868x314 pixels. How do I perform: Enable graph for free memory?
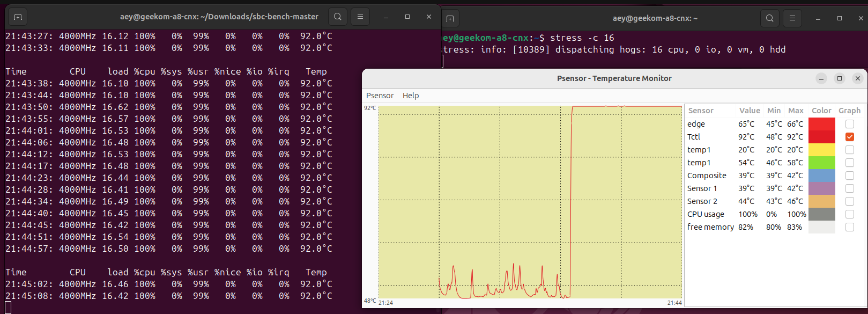coord(850,227)
